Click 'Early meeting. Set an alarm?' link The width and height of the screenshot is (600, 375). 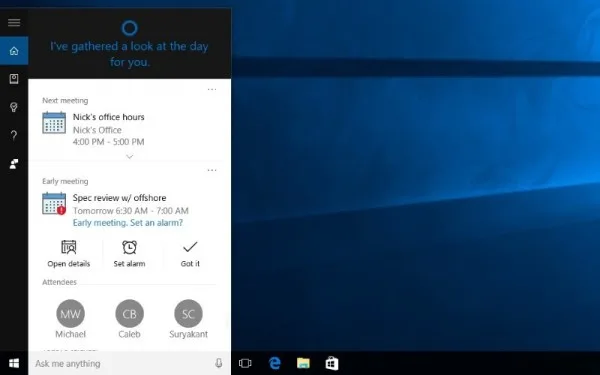pyautogui.click(x=128, y=223)
